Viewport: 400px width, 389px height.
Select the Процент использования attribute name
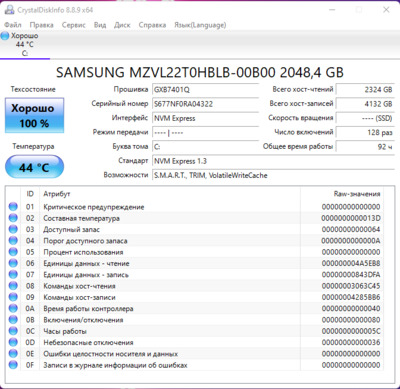(83, 252)
